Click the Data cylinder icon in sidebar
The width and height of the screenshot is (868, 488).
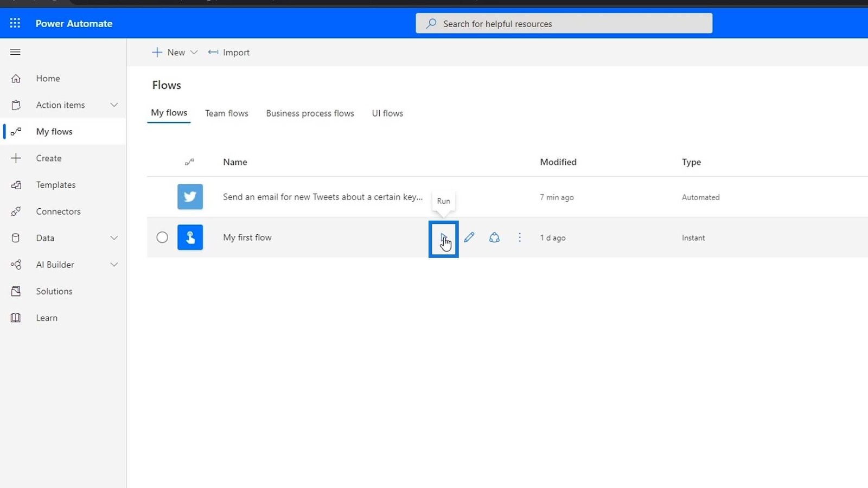[x=16, y=238]
